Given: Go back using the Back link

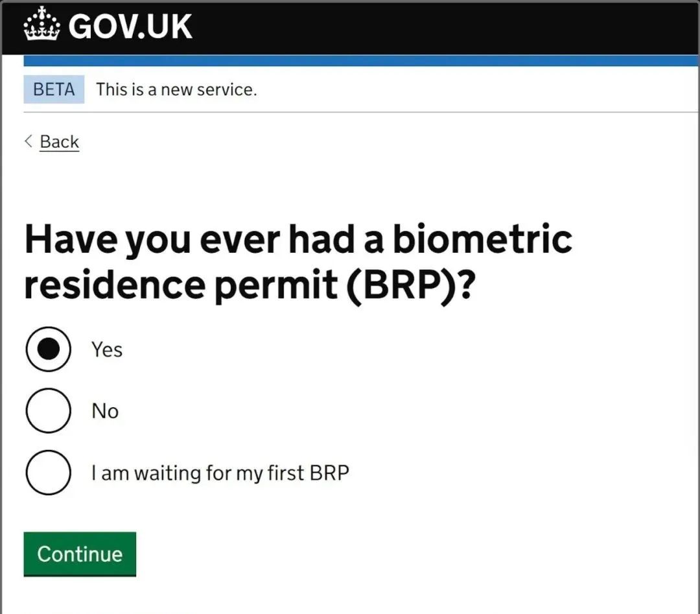Looking at the screenshot, I should pyautogui.click(x=60, y=141).
